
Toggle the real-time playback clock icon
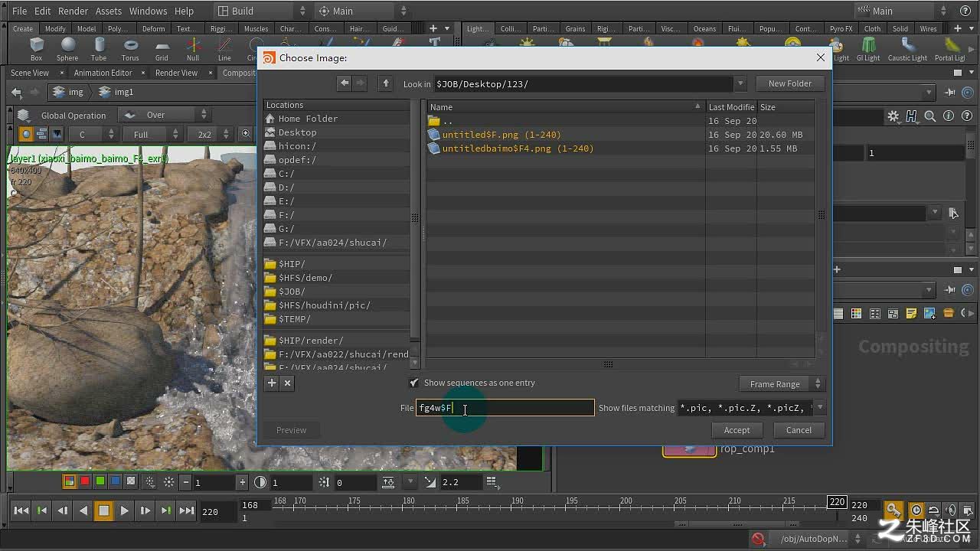click(x=916, y=510)
